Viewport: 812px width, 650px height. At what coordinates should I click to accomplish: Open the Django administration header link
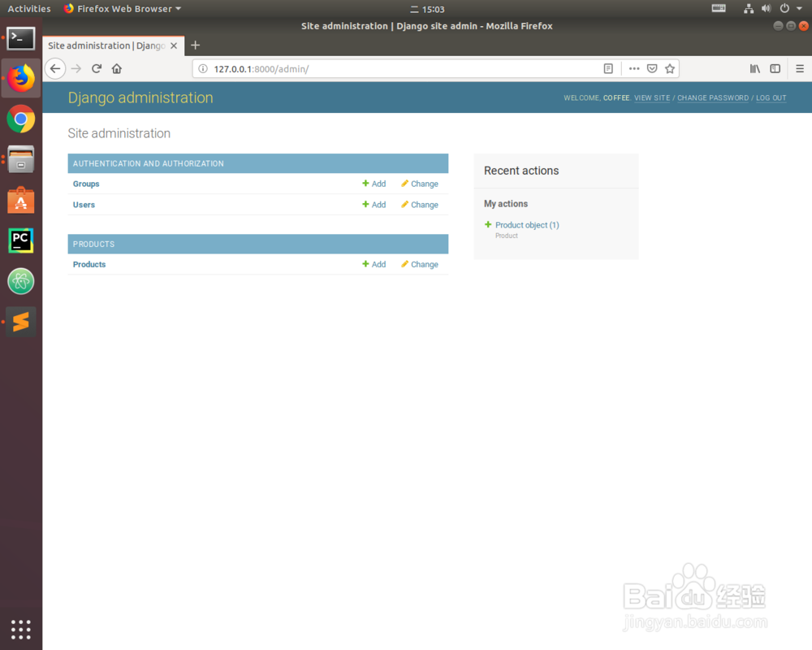point(140,97)
